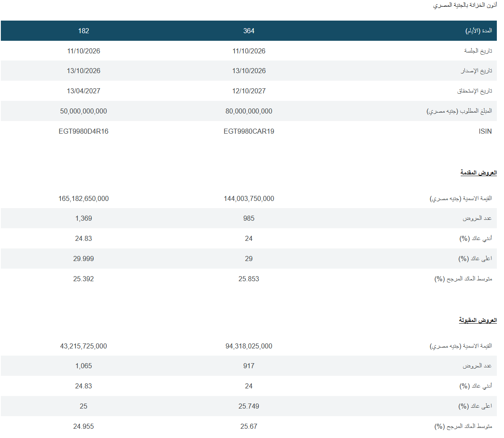Select submitted value '144,003,750,000'
Viewport: 504px width, 438px height.
coord(249,198)
